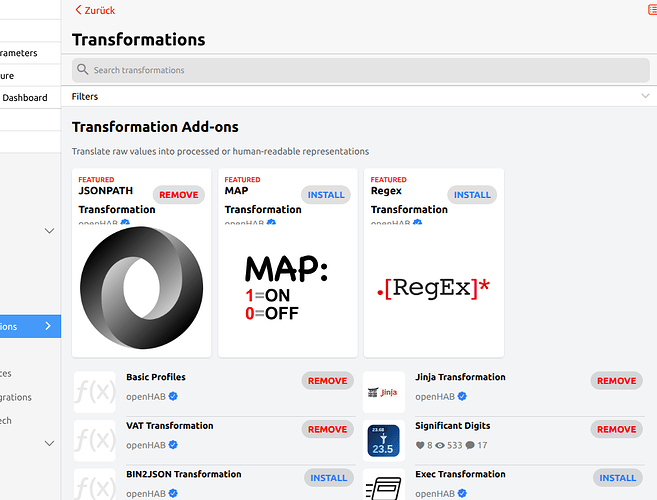This screenshot has height=500, width=657.
Task: Open the Jinja Transformation entry title
Action: coord(460,377)
